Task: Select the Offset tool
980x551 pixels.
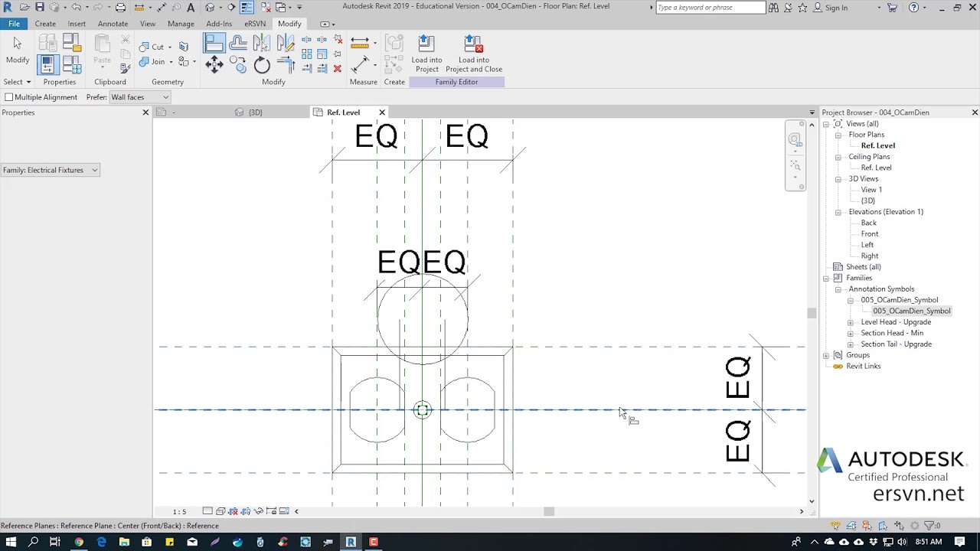Action: (x=238, y=44)
